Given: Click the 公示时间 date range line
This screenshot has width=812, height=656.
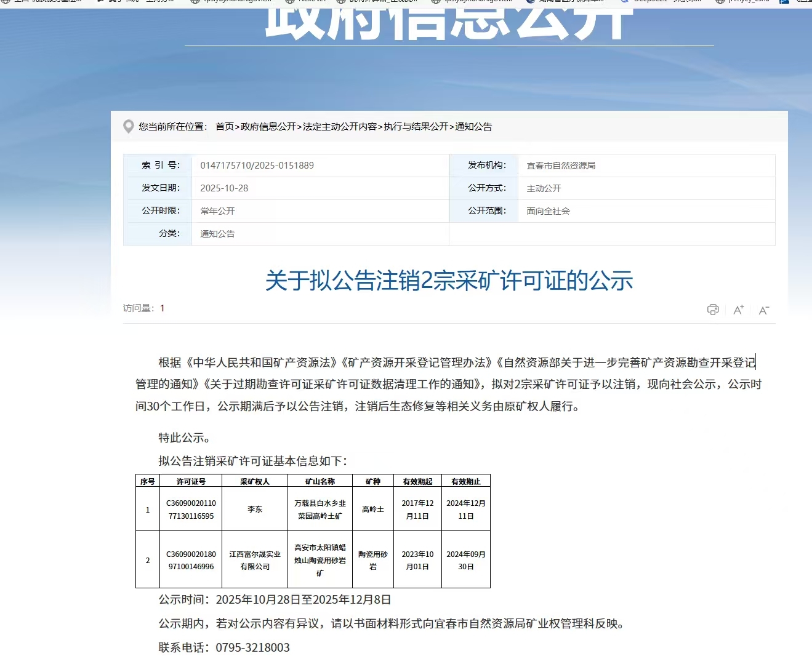Looking at the screenshot, I should pyautogui.click(x=275, y=599).
